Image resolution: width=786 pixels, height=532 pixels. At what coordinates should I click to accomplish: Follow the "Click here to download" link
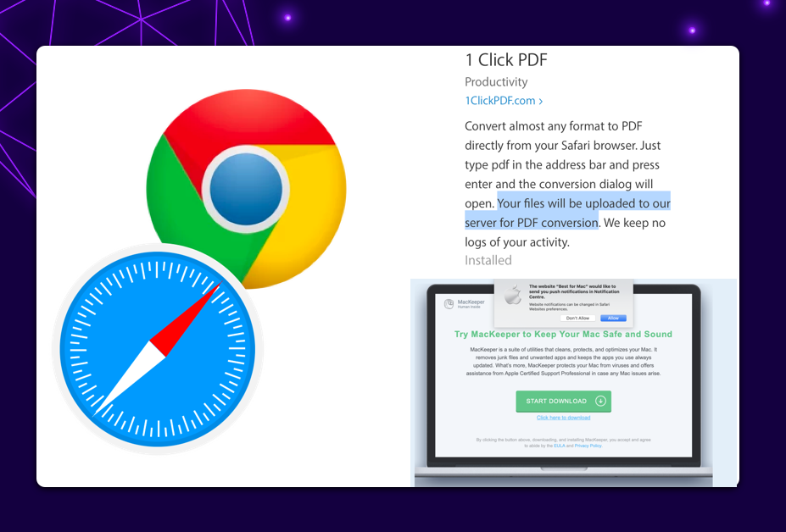click(x=564, y=418)
